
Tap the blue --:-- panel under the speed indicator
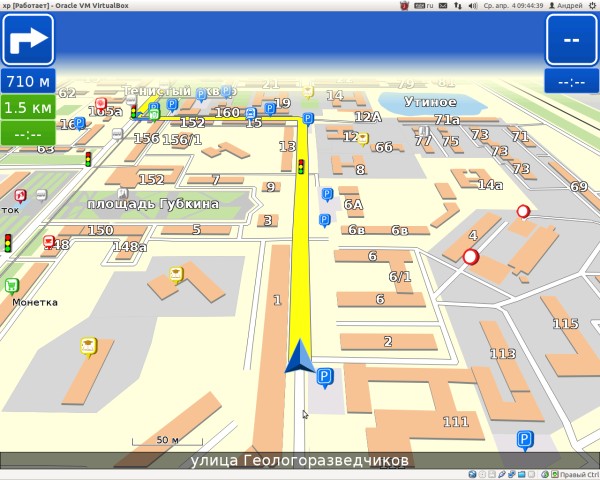pyautogui.click(x=572, y=81)
